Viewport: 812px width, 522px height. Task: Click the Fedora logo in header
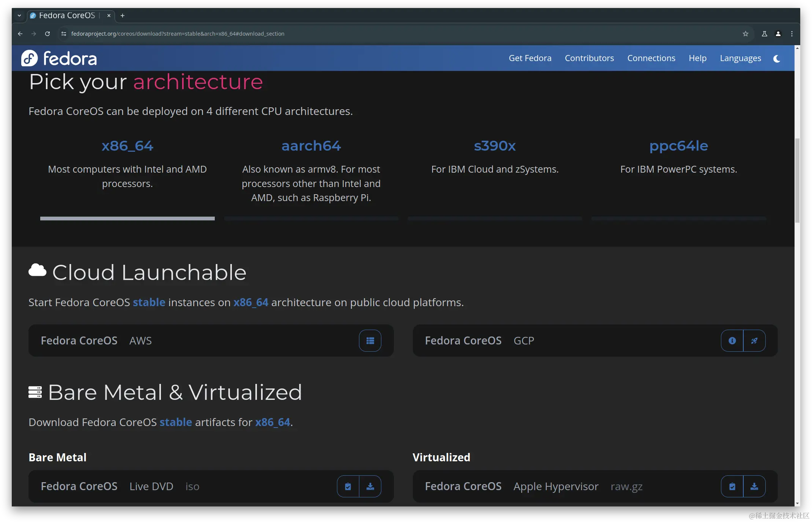coord(59,58)
